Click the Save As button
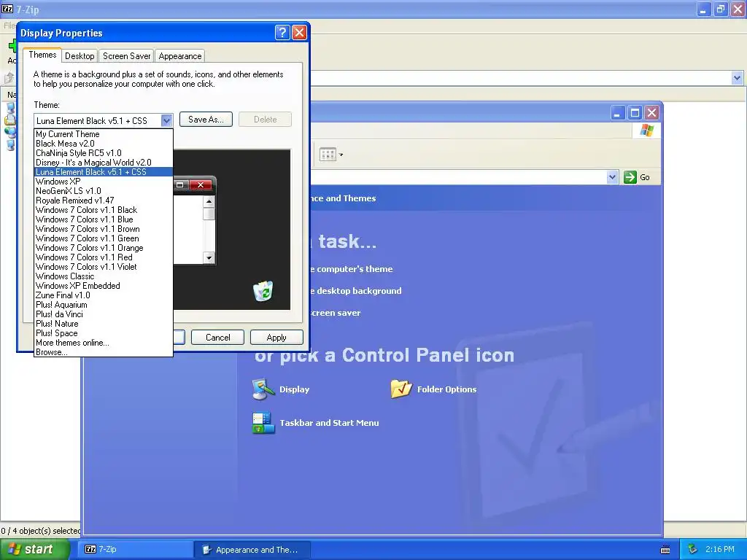Screen dimensions: 747x560 (206, 120)
